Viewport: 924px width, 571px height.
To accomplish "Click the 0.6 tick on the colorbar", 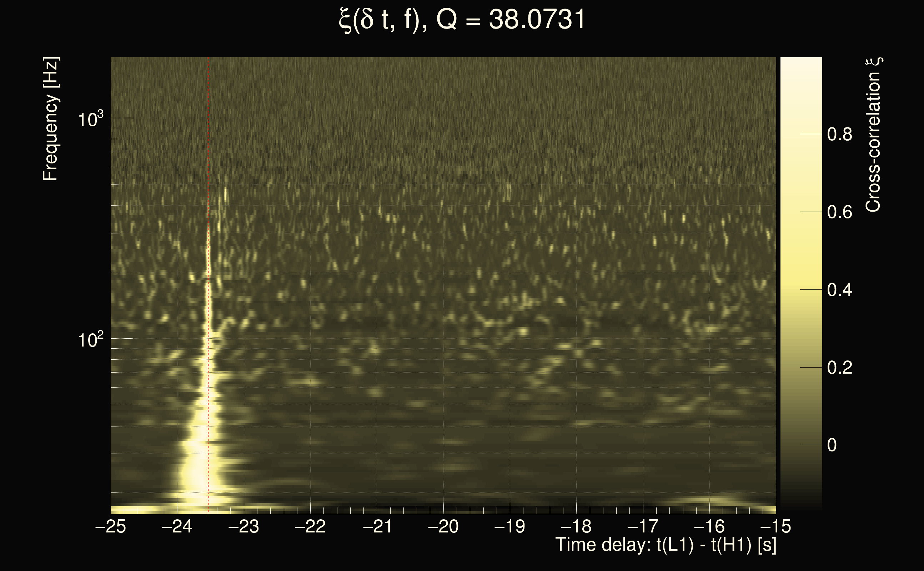I will (839, 212).
